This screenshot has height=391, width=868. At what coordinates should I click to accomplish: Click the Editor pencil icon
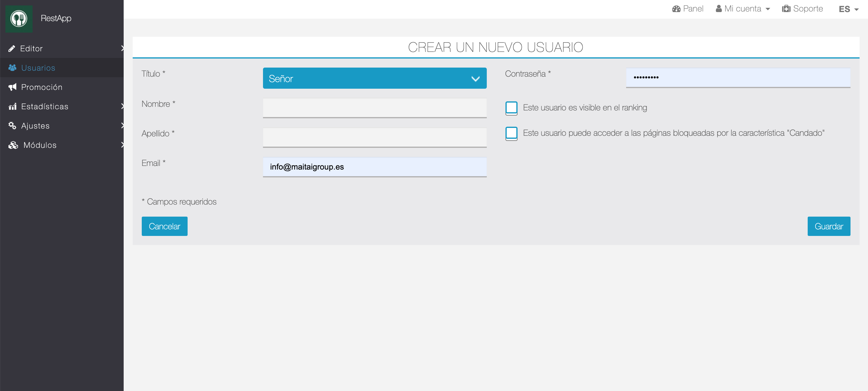click(12, 49)
